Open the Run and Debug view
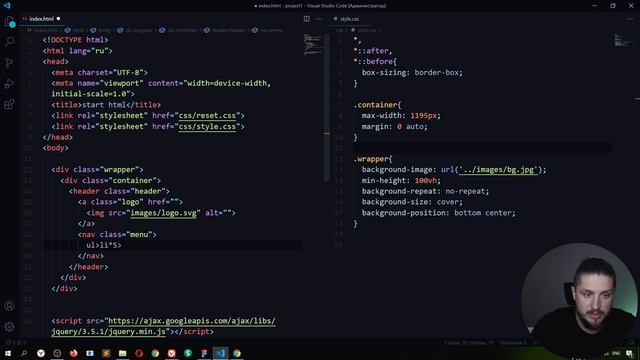The width and height of the screenshot is (640, 360). click(x=9, y=84)
